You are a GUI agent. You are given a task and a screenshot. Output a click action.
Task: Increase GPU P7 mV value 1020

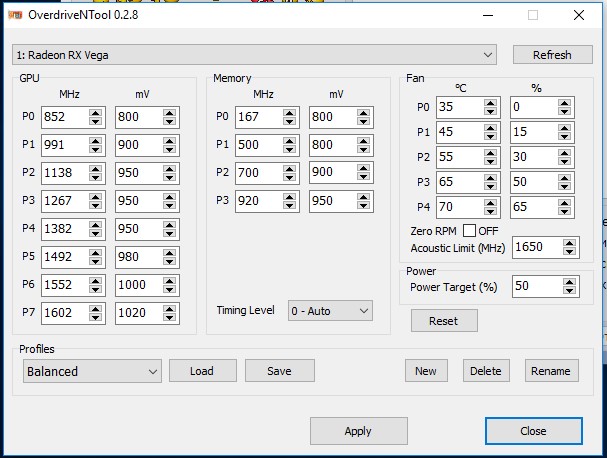169,309
